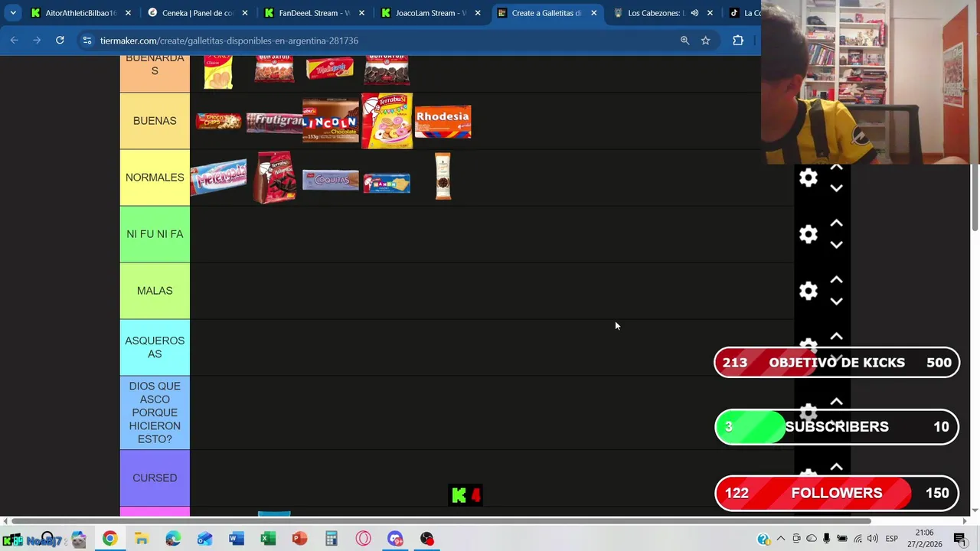The width and height of the screenshot is (980, 551).
Task: View site information icon in address bar
Action: point(87,41)
